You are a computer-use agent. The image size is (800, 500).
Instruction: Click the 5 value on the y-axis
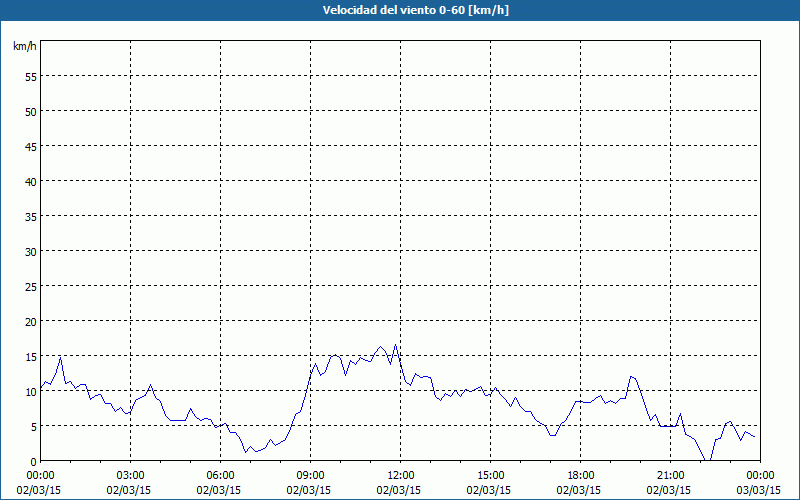[x=34, y=427]
